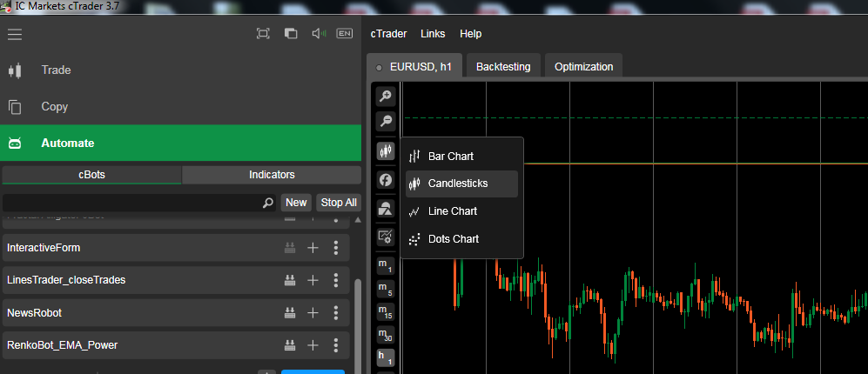Toggle the sound speaker icon
The image size is (868, 374).
tap(320, 34)
